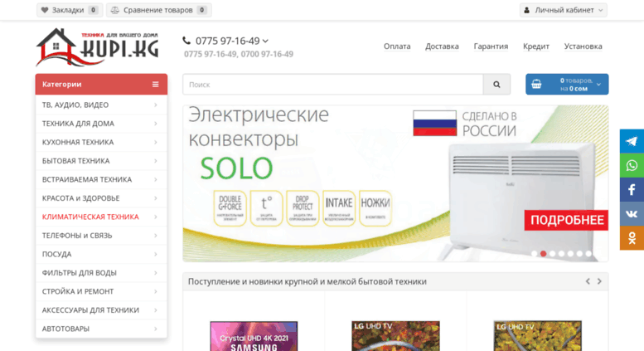The height and width of the screenshot is (351, 644).
Task: Open ПОСУДА category
Action: pos(101,254)
